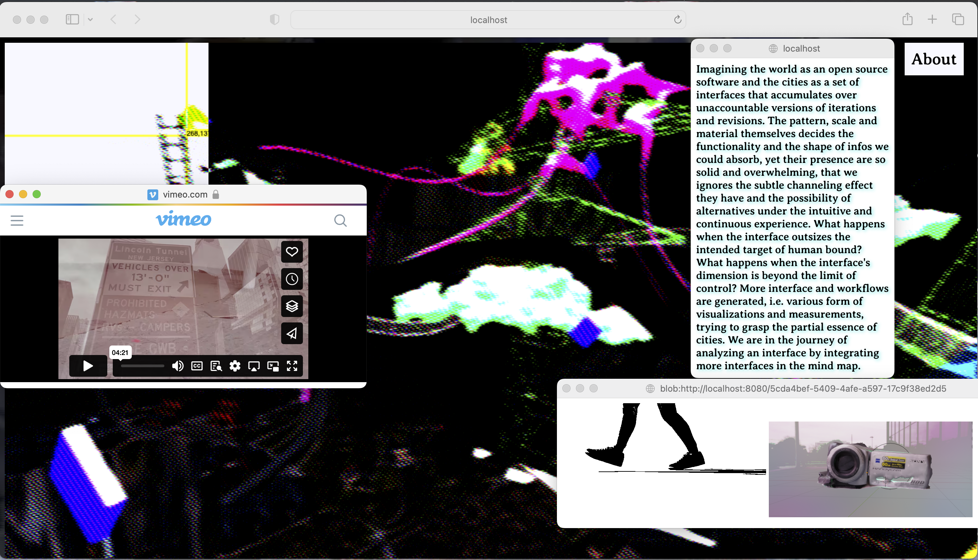Play the Lincoln Tunnel video

[x=88, y=366]
